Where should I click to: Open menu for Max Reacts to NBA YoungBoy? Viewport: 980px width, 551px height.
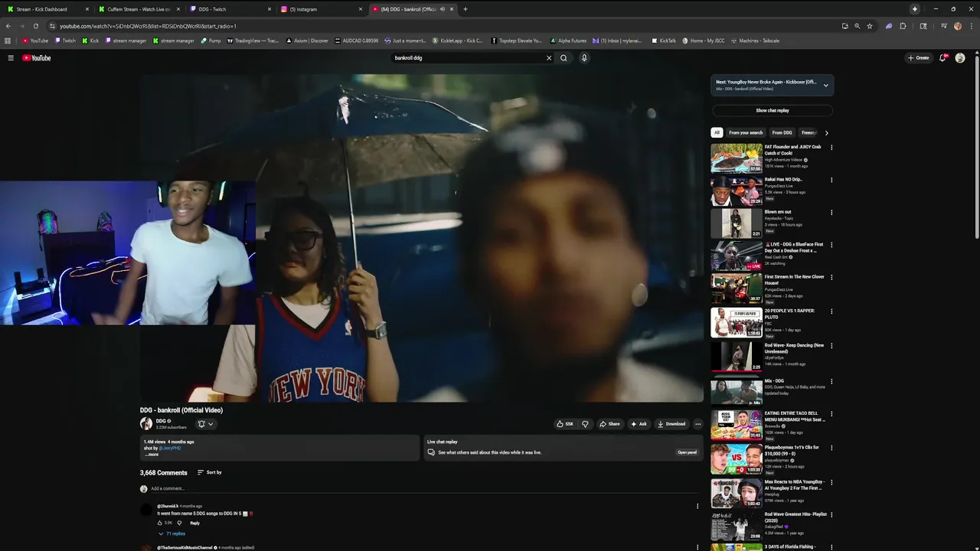click(831, 482)
